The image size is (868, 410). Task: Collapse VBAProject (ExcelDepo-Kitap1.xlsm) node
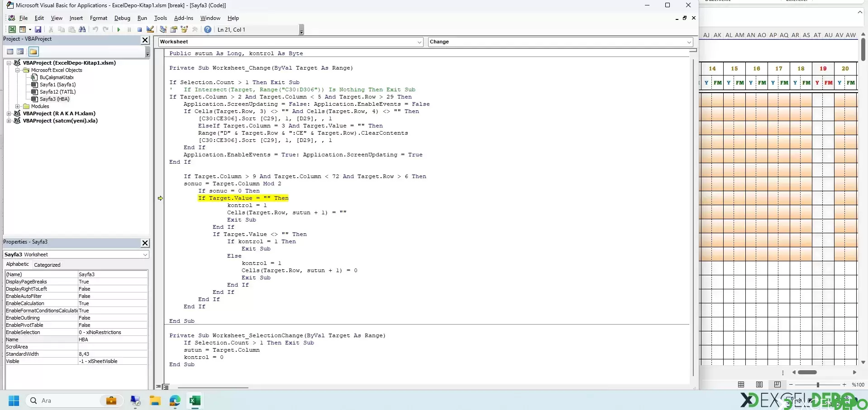[9, 63]
